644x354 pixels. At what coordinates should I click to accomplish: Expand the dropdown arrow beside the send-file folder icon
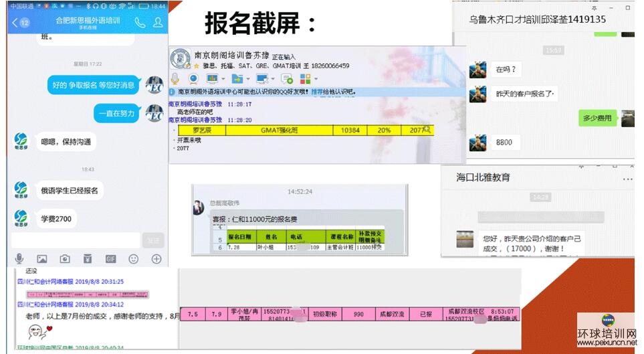coord(247,79)
